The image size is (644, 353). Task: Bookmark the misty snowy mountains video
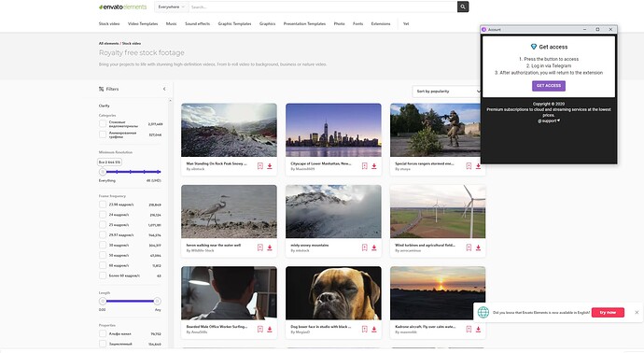pyautogui.click(x=364, y=247)
